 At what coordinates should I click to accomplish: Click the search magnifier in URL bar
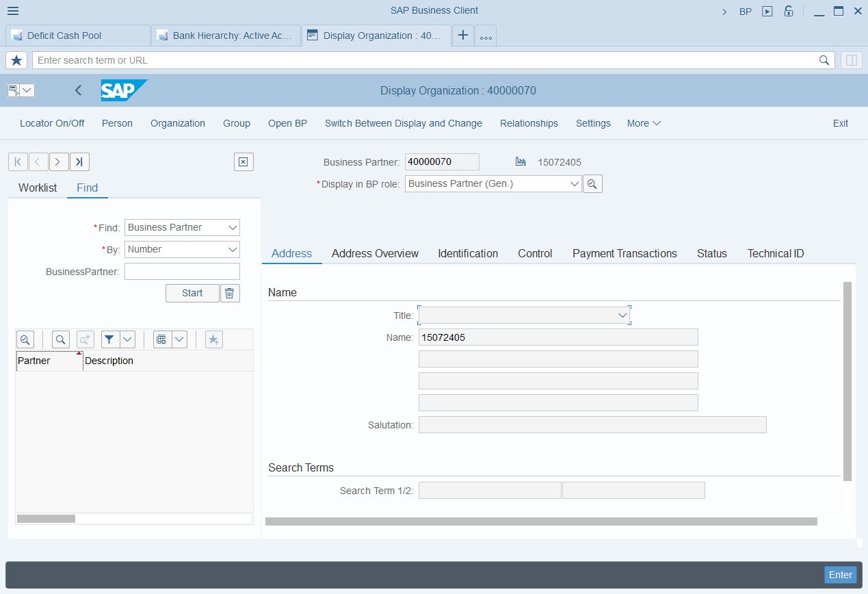tap(824, 60)
